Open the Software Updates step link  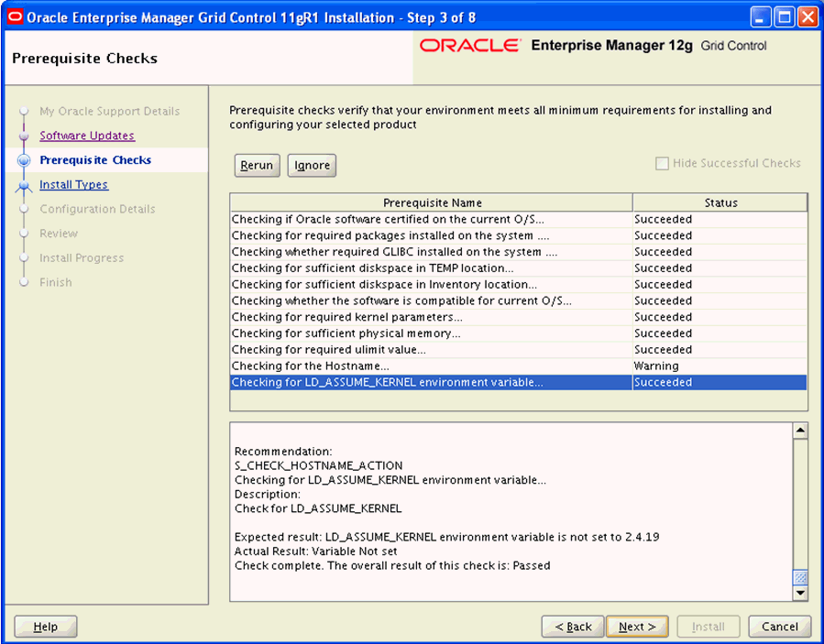tap(87, 136)
